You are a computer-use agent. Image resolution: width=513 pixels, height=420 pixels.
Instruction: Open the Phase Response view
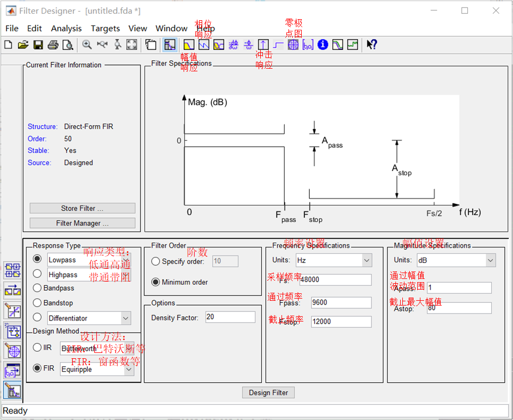[203, 45]
